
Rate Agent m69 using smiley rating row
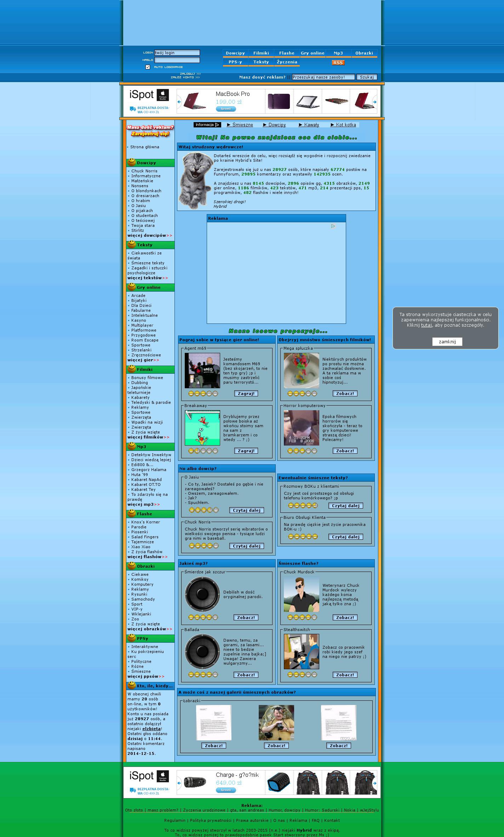point(203,394)
